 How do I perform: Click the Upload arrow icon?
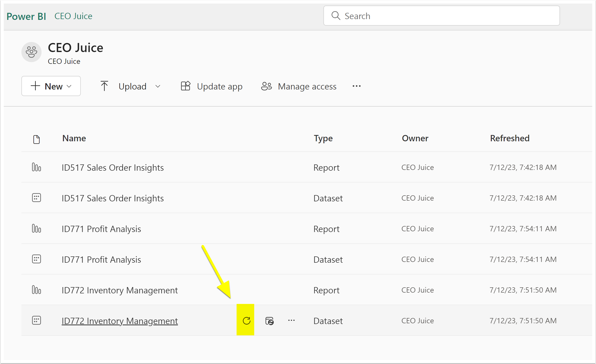[x=104, y=86]
